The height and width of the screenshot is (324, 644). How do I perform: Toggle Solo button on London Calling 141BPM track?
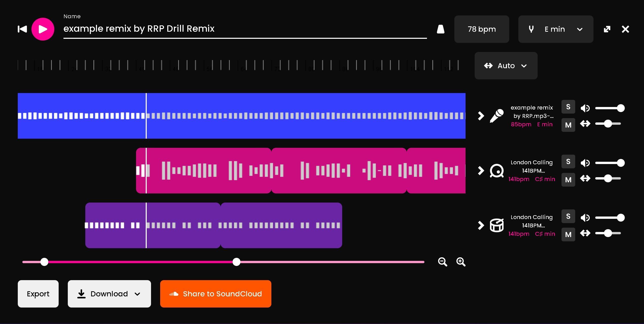(x=568, y=162)
